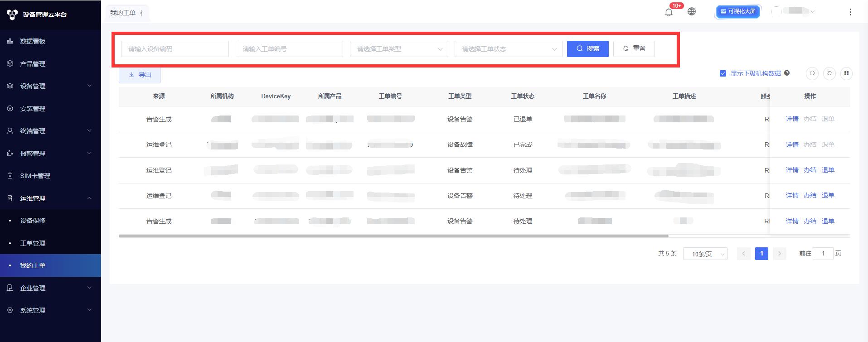Open 详情 for the 已完成 row

point(792,145)
